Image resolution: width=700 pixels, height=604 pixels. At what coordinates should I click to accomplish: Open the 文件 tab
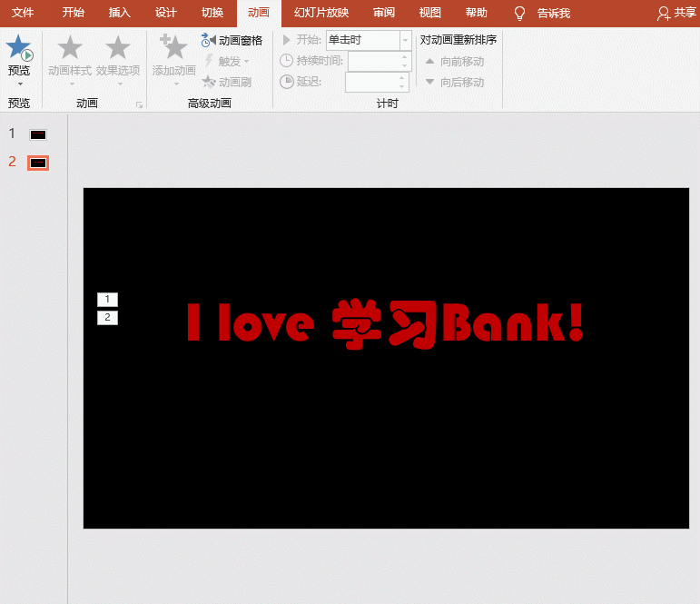(x=23, y=13)
